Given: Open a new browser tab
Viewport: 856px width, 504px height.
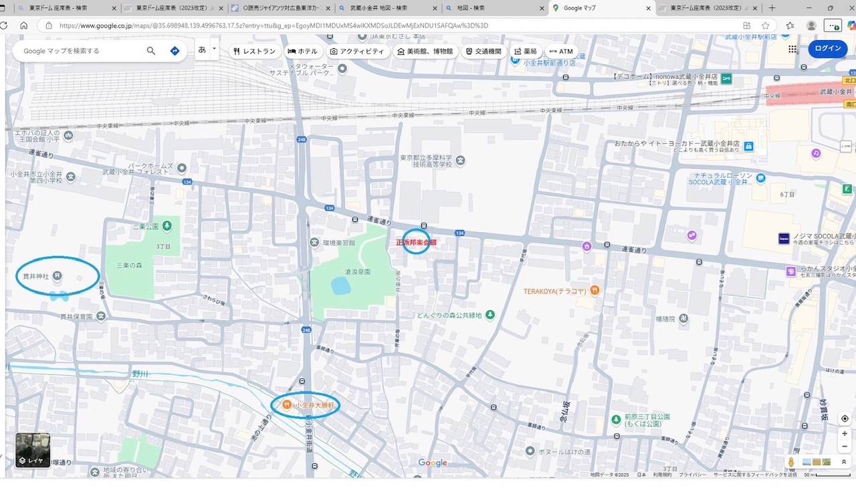Looking at the screenshot, I should coord(772,8).
